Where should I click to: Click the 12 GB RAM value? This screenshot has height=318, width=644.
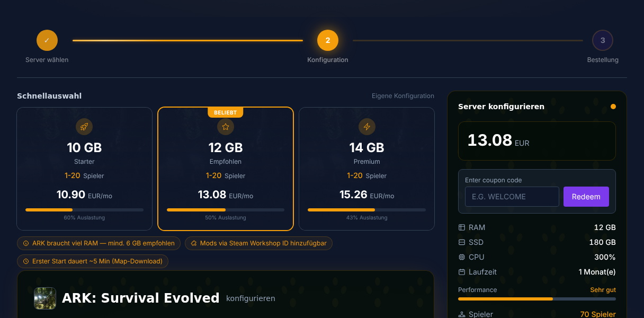point(605,227)
